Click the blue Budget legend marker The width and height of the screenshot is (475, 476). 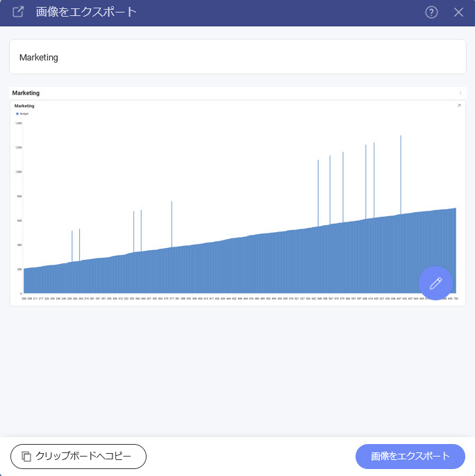(17, 113)
